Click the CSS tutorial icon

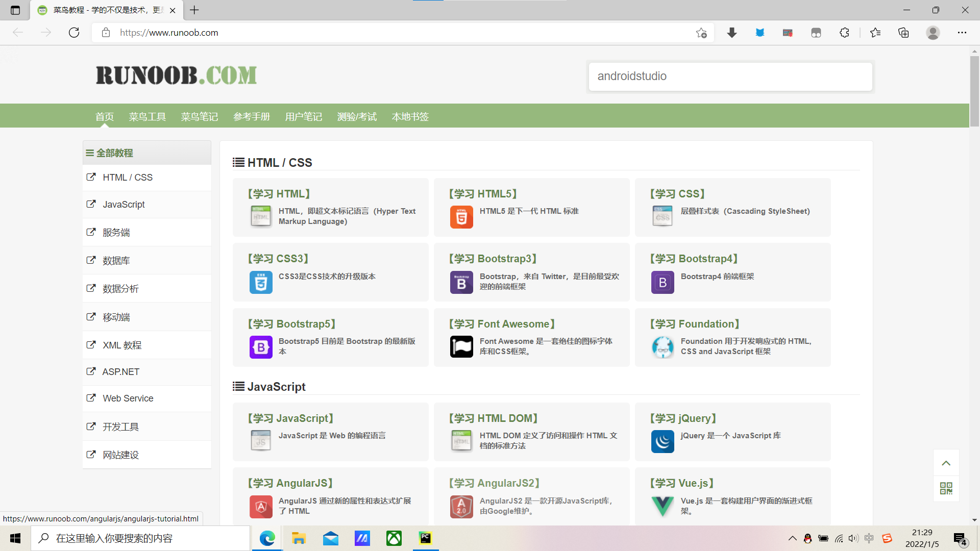pos(663,216)
